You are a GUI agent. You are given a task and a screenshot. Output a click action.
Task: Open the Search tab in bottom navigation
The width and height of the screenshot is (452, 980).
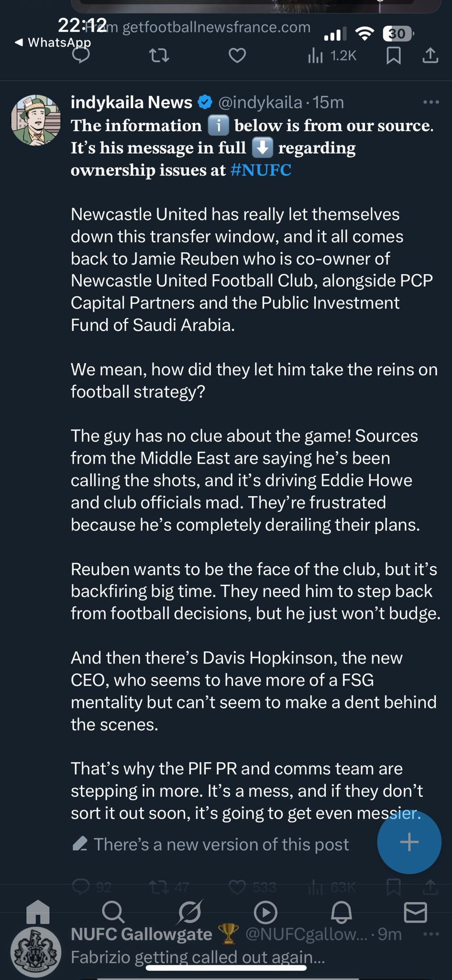(113, 912)
